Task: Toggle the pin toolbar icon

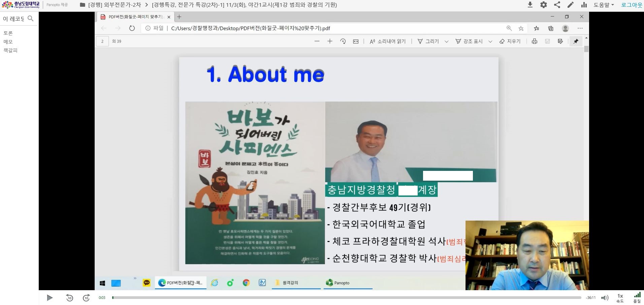Action: (576, 41)
